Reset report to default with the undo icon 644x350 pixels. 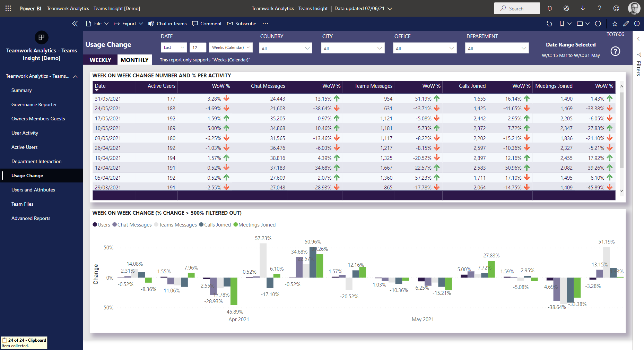pos(549,24)
